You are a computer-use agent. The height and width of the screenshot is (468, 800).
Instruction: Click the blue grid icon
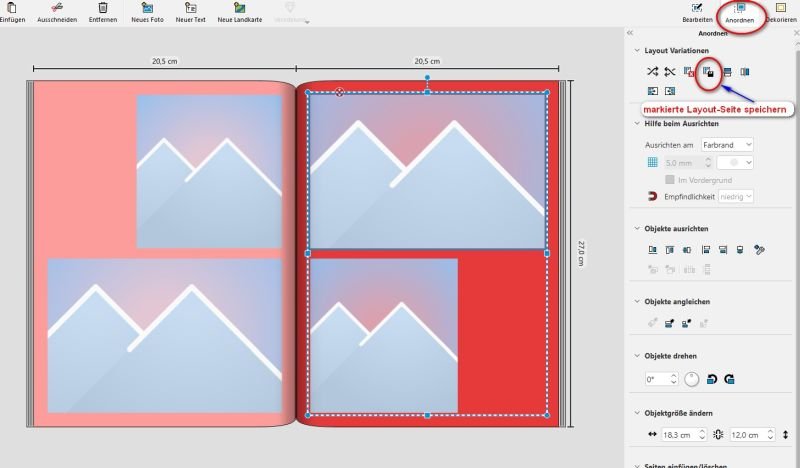(652, 162)
